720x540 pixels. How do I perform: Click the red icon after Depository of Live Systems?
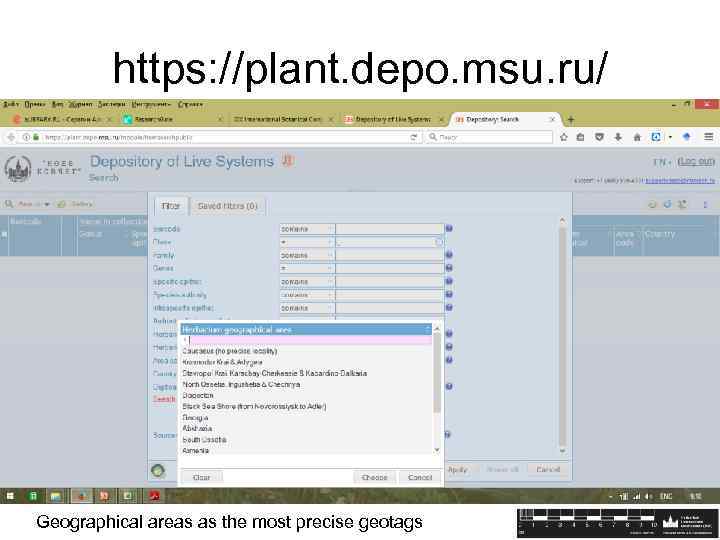pyautogui.click(x=287, y=160)
